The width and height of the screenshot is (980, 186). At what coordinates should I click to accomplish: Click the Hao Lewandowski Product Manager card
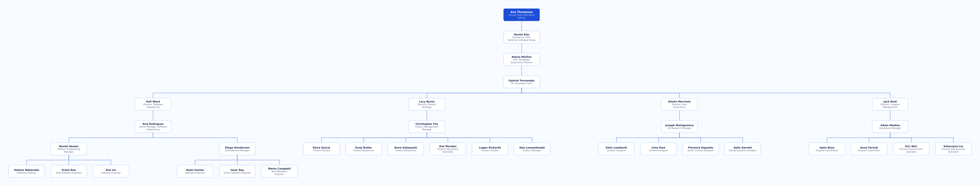[x=532, y=149]
